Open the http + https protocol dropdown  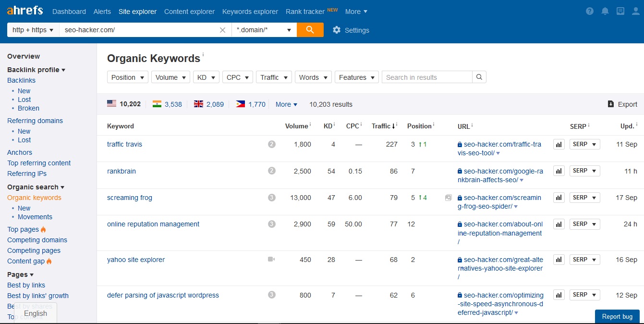coord(33,30)
